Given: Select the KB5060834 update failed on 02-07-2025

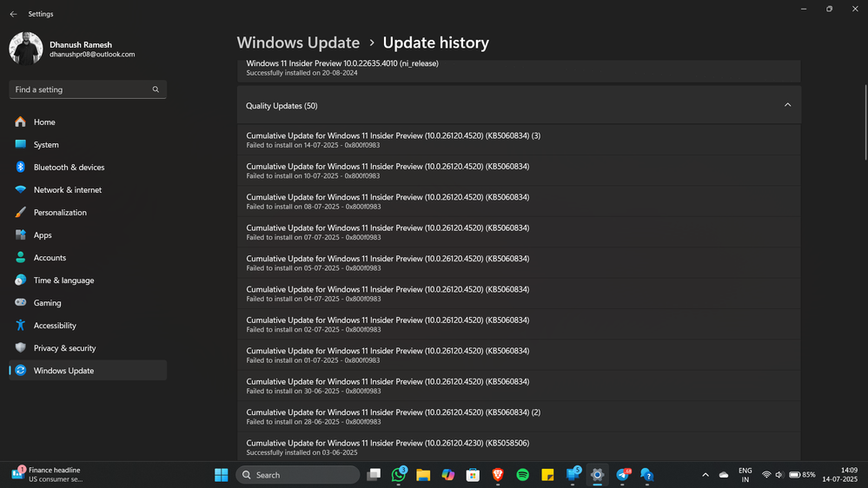Looking at the screenshot, I should click(x=519, y=324).
